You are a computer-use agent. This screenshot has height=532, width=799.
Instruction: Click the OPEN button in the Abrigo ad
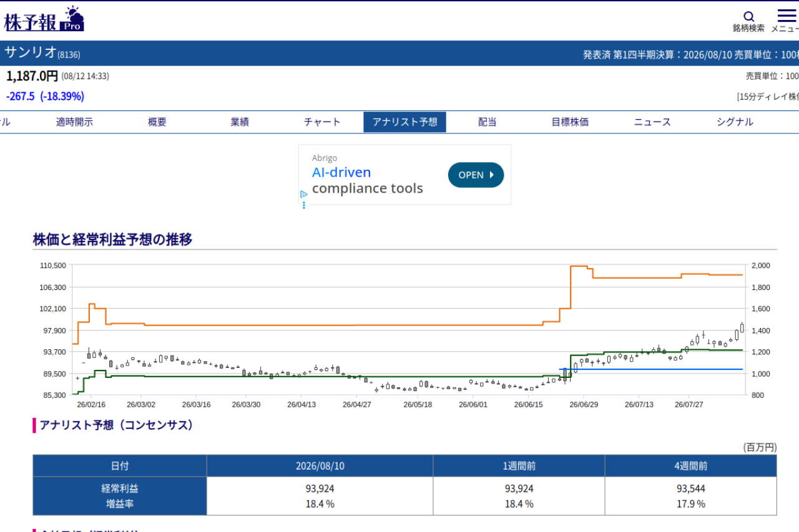point(476,175)
